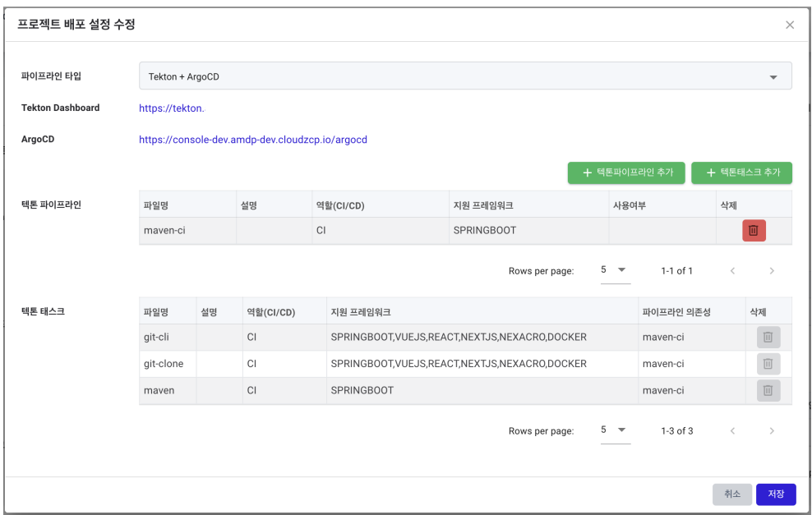
Task: Expand rows per page dropdown for tasks
Action: pos(616,430)
